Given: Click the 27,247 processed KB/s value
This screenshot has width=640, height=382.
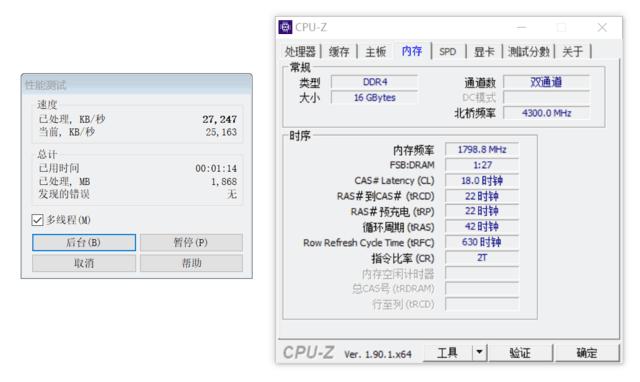Looking at the screenshot, I should [x=220, y=119].
